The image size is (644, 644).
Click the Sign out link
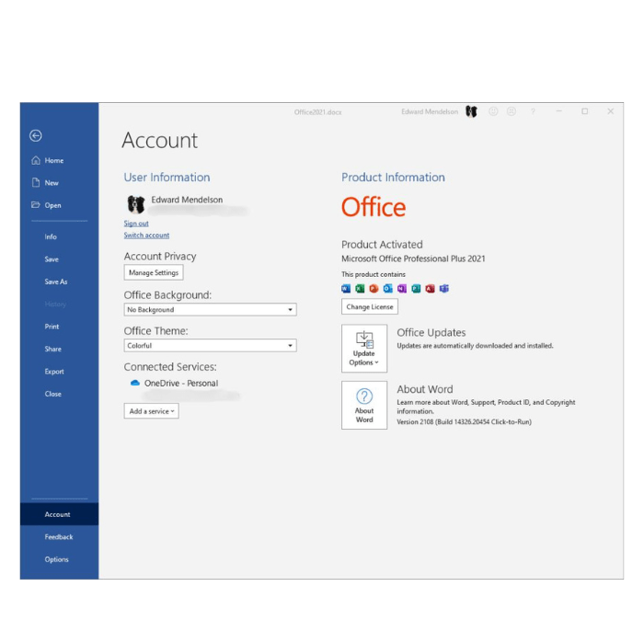tap(136, 224)
